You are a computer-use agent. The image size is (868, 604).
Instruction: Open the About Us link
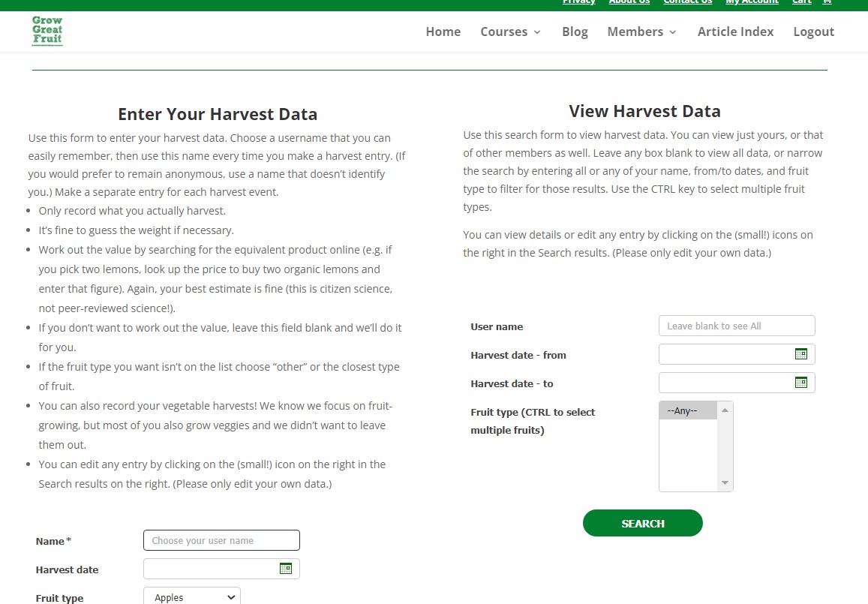pyautogui.click(x=629, y=2)
